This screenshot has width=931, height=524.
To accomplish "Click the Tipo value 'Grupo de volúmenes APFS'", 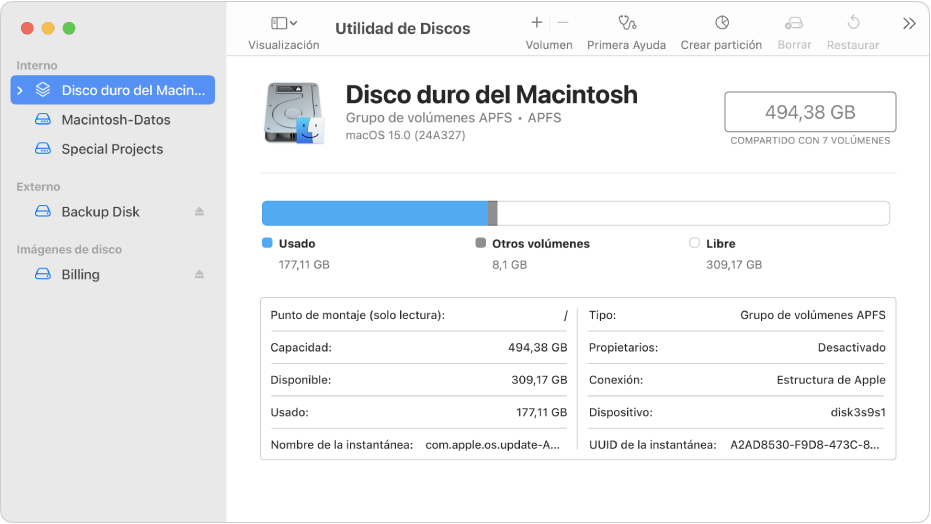I will 813,315.
